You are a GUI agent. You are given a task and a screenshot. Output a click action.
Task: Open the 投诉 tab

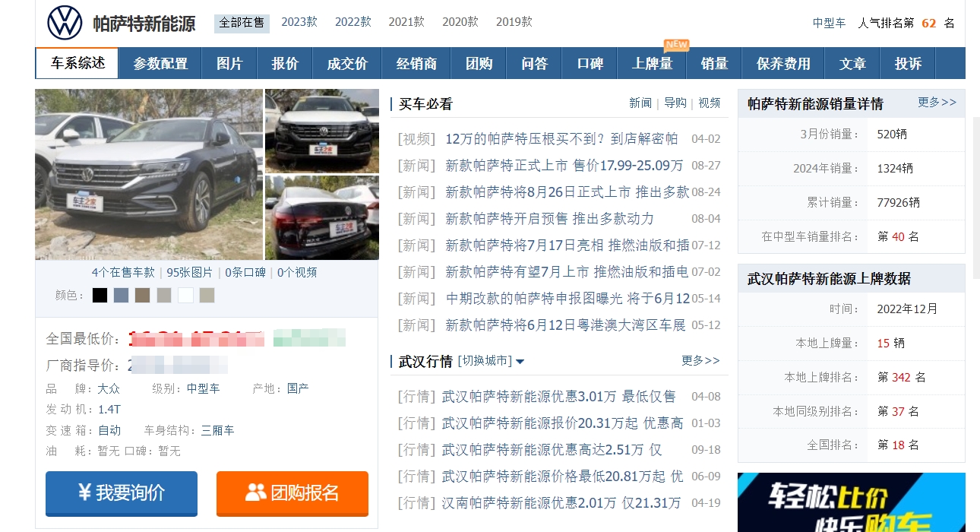tap(908, 64)
